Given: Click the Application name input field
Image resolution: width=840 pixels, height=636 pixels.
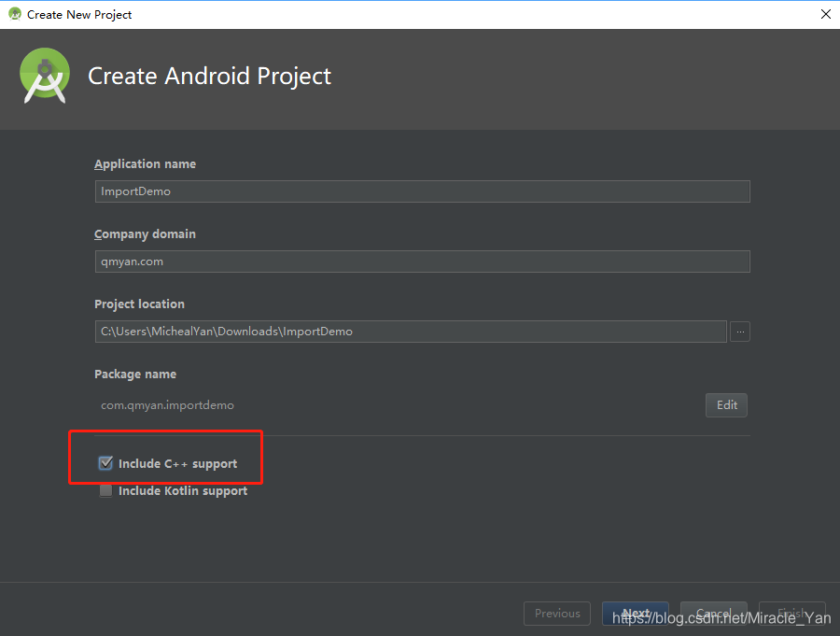Looking at the screenshot, I should 422,191.
